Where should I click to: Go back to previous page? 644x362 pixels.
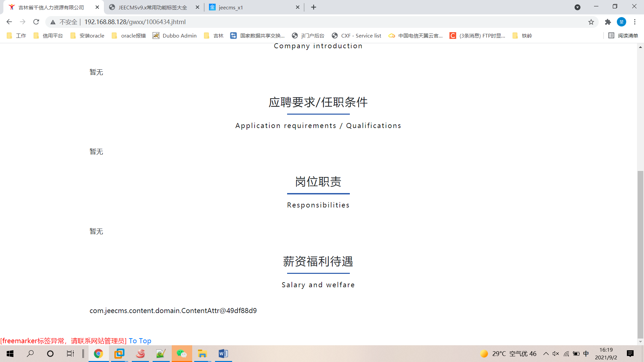click(9, 22)
